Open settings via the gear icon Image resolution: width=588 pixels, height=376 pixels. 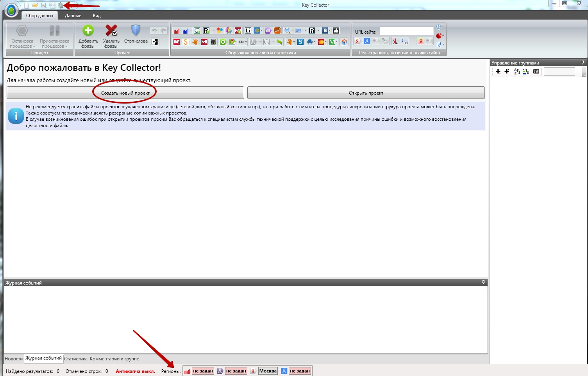point(61,5)
